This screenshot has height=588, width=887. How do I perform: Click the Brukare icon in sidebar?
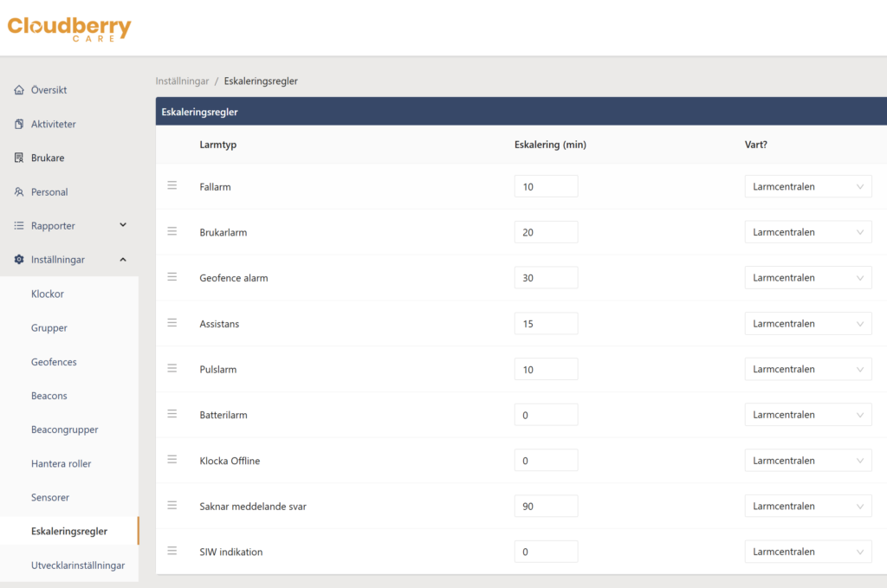(x=19, y=158)
